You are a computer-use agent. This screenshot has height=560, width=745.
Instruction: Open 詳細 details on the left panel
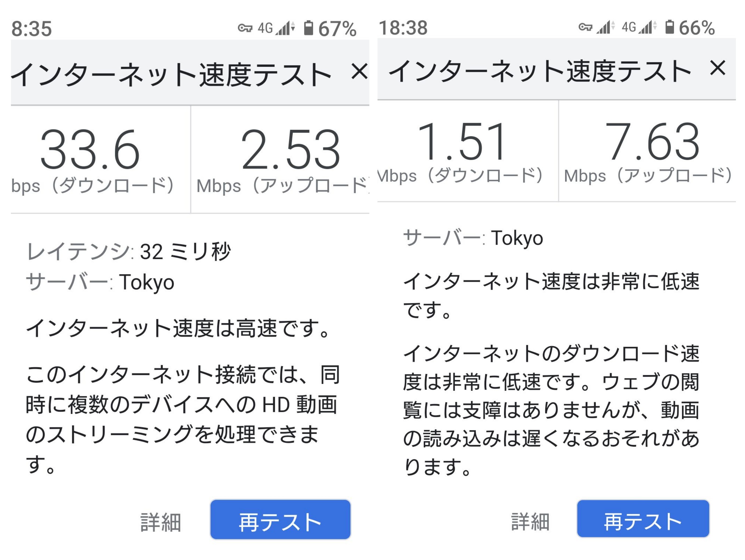pos(161,522)
